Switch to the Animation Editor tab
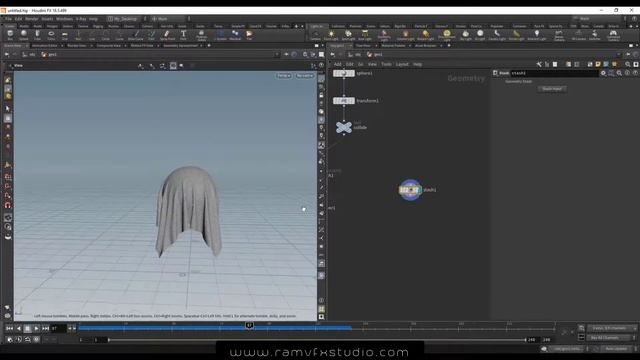 tap(44, 46)
